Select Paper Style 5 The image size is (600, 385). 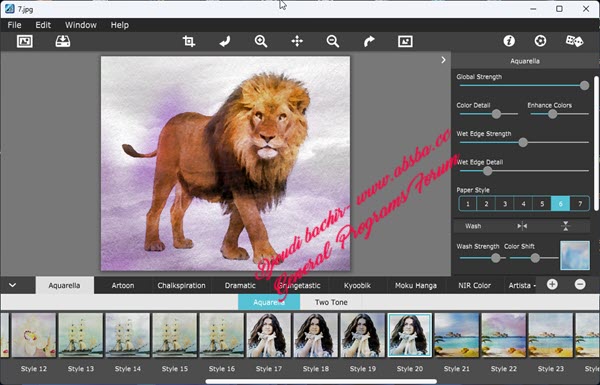tap(542, 204)
